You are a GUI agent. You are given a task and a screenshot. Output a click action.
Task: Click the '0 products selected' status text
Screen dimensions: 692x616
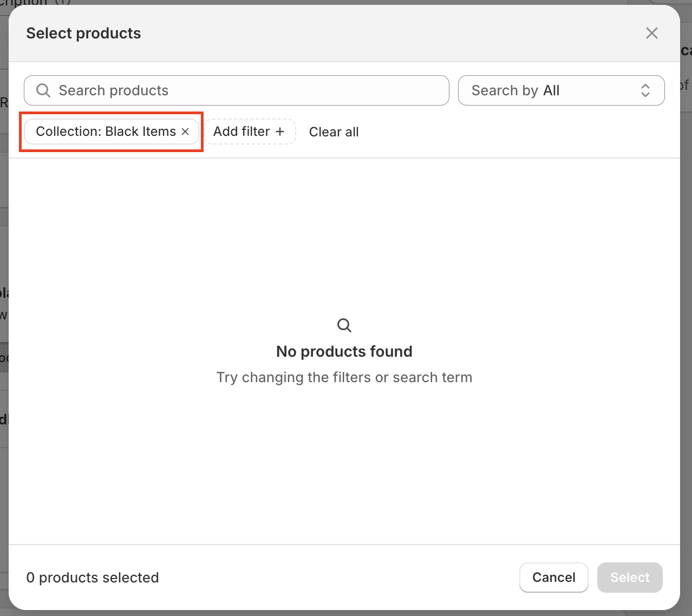coord(93,578)
